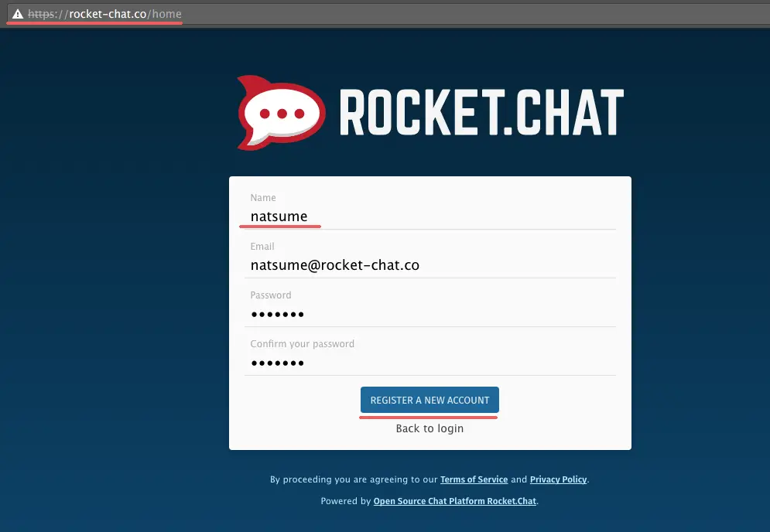Open the Terms of Service link
The height and width of the screenshot is (532, 770).
(474, 479)
